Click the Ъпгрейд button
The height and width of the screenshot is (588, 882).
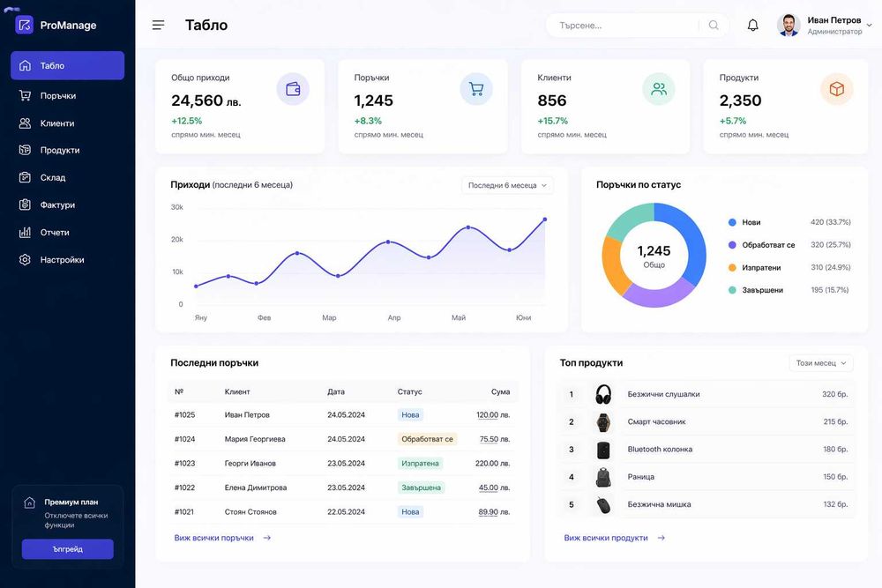pyautogui.click(x=68, y=549)
